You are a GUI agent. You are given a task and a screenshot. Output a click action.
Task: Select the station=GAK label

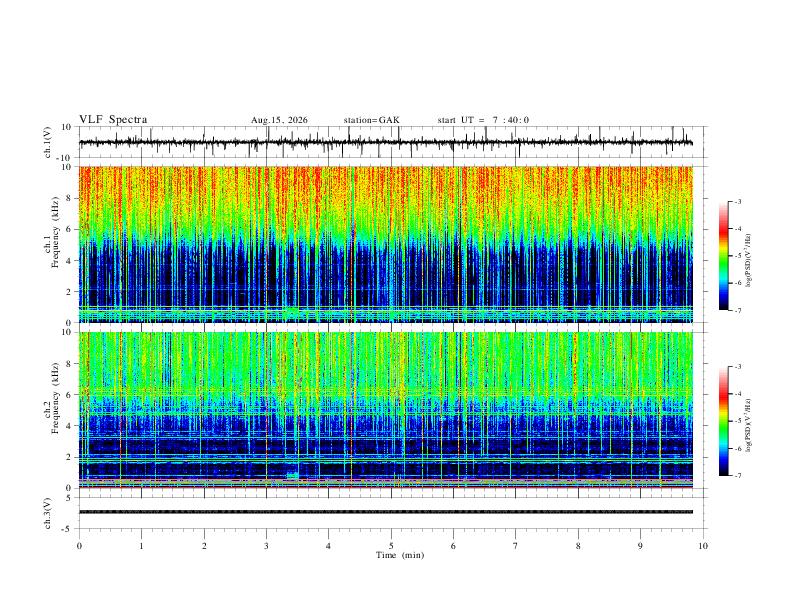(371, 120)
